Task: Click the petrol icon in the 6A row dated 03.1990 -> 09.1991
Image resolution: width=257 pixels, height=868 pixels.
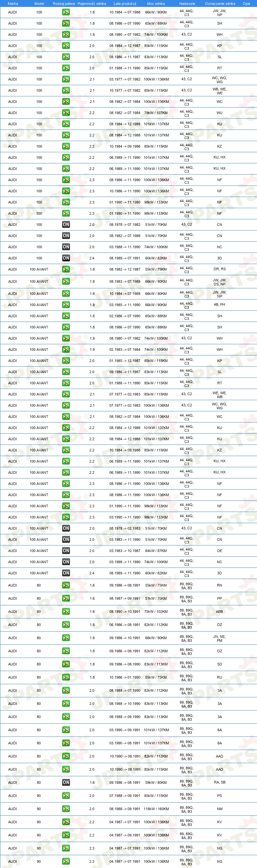Action: pyautogui.click(x=66, y=730)
